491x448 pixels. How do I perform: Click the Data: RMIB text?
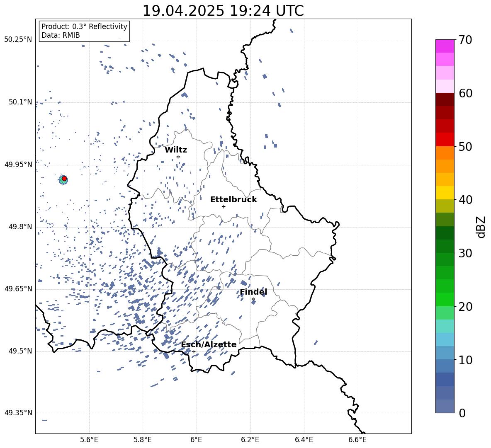click(61, 35)
